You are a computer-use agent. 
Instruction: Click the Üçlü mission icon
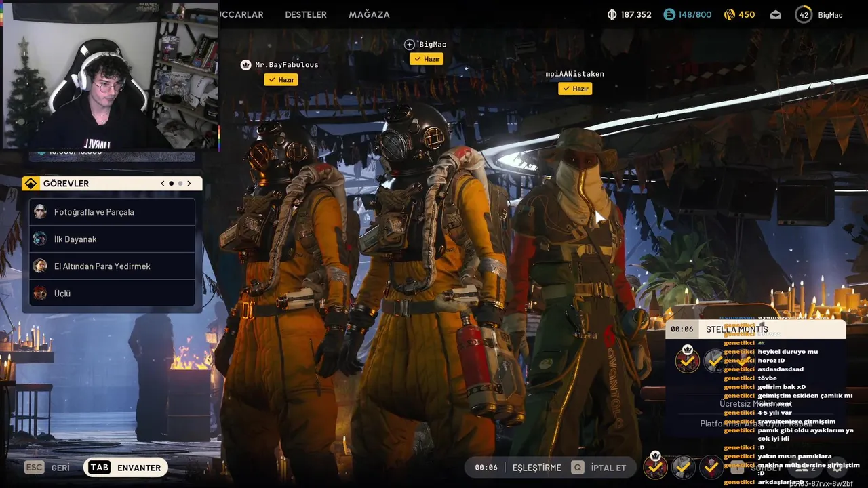click(41, 293)
